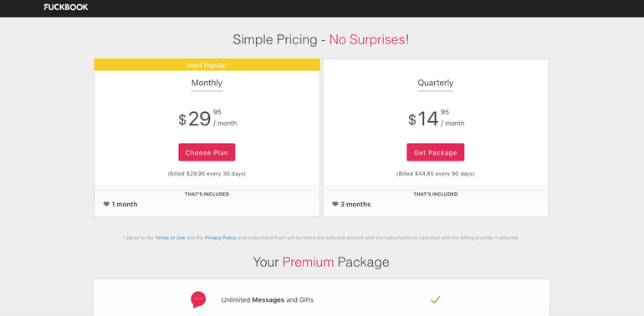Click the Get Package button
This screenshot has width=644, height=316.
[436, 152]
